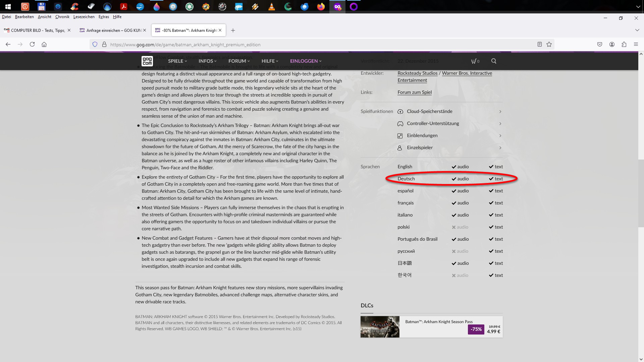Open Adobe Acrobat Reader from taskbar
This screenshot has width=644, height=362.
124,6
